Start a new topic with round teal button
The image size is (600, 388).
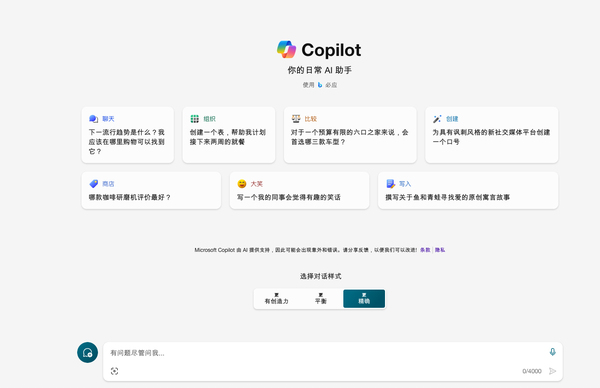coord(88,352)
